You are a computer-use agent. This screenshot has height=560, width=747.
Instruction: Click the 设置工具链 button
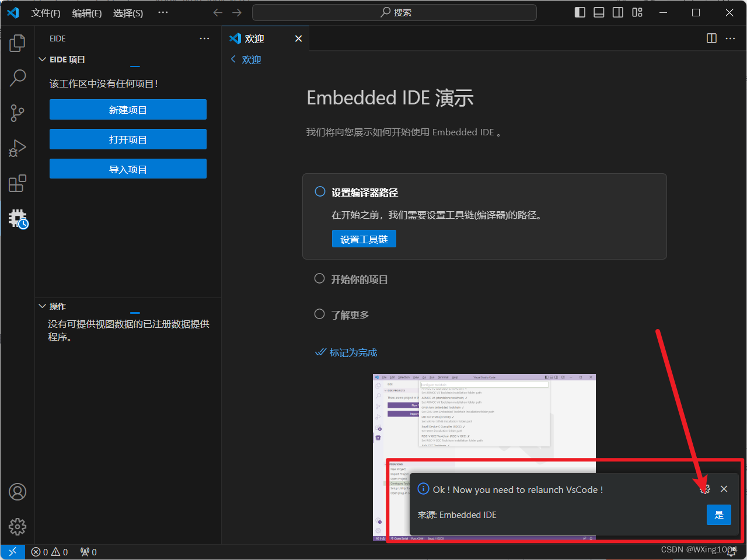tap(364, 239)
